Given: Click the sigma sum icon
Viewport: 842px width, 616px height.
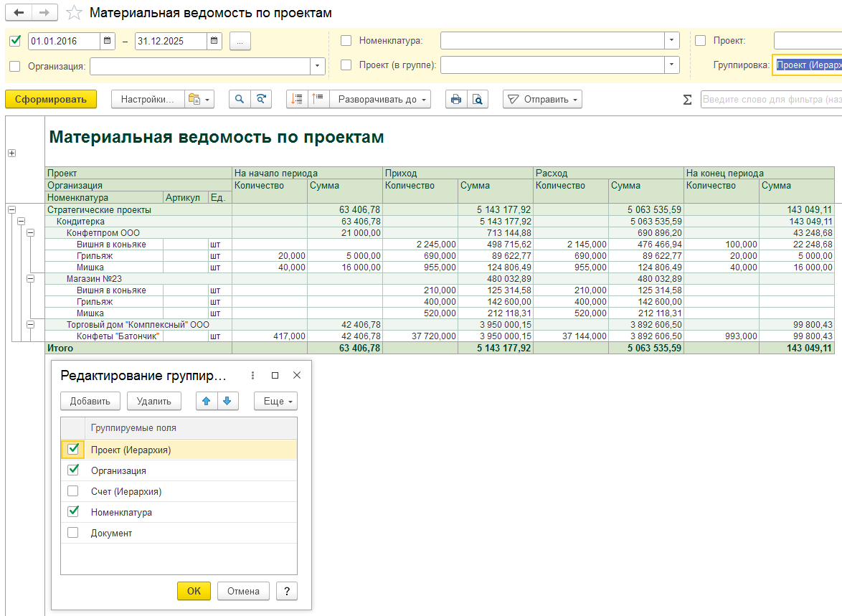Looking at the screenshot, I should (x=687, y=100).
